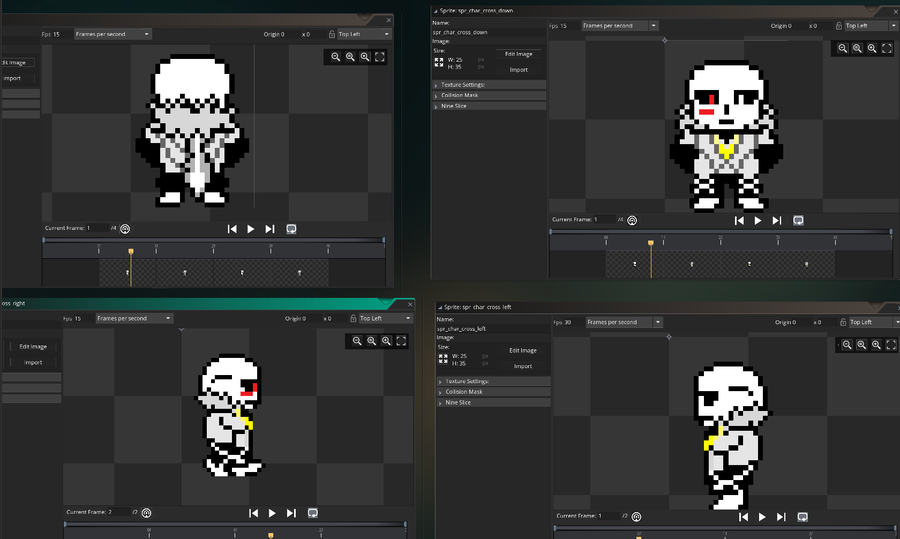Fit the back-facing sprite preview to window

(380, 57)
